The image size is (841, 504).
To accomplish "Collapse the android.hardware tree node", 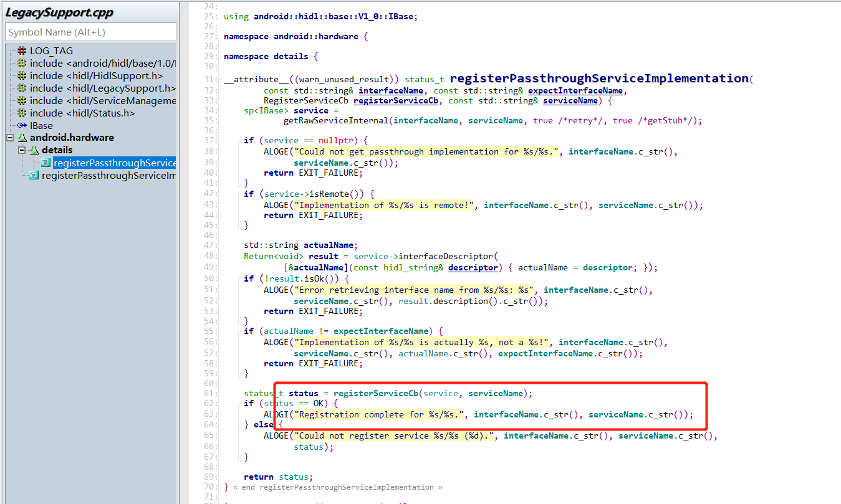I will pos(10,138).
